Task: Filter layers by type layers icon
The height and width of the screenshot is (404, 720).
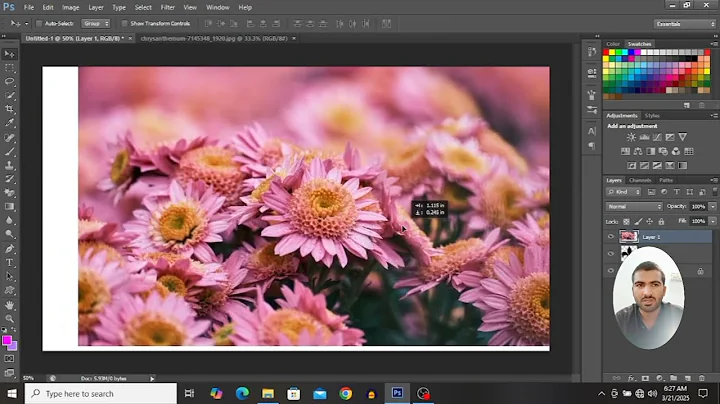Action: point(677,192)
